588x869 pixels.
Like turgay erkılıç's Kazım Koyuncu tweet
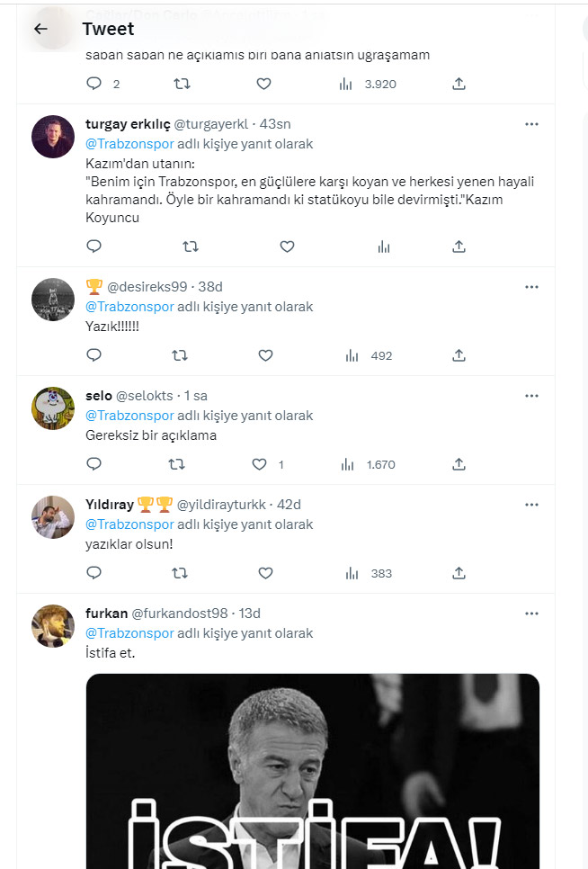point(287,246)
